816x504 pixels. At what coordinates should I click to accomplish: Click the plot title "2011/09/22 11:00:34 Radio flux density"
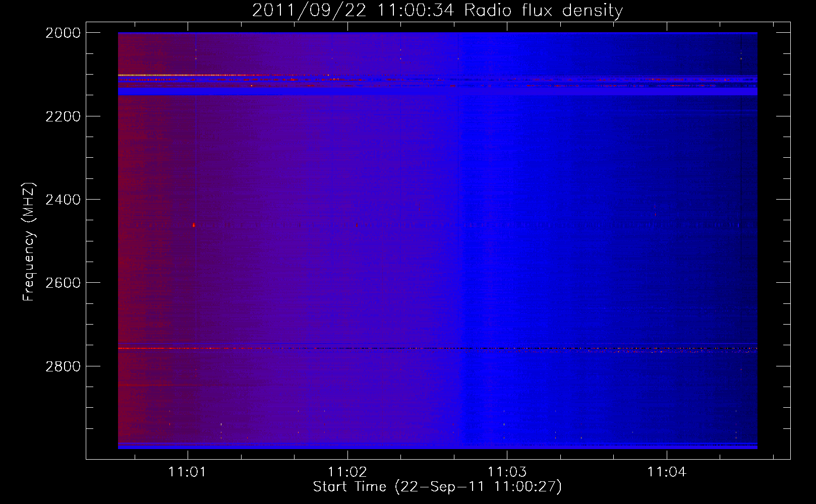coord(437,10)
